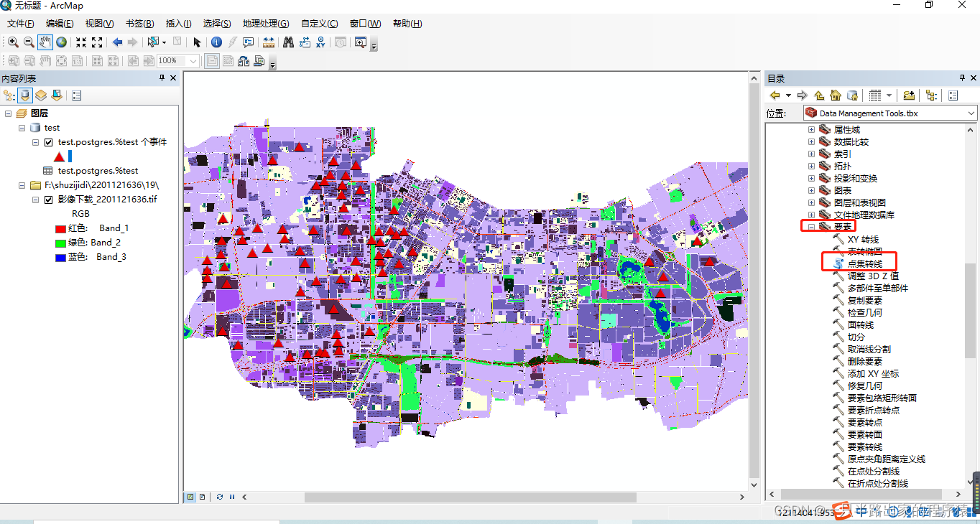Image resolution: width=980 pixels, height=524 pixels.
Task: Open the Find binoculars tool
Action: click(x=289, y=42)
